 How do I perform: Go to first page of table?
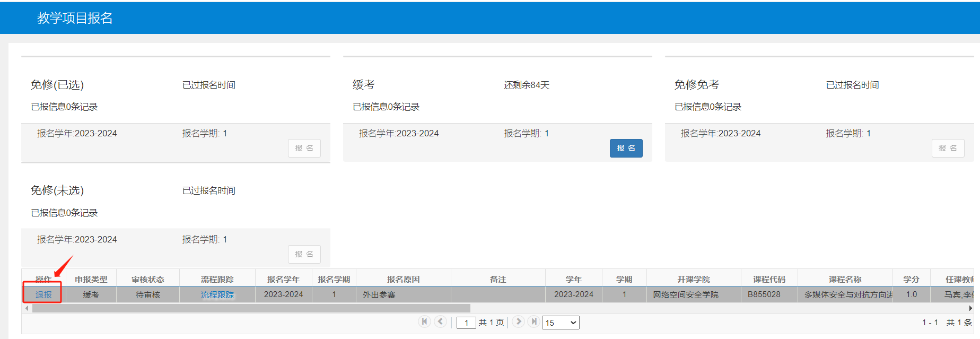click(424, 321)
